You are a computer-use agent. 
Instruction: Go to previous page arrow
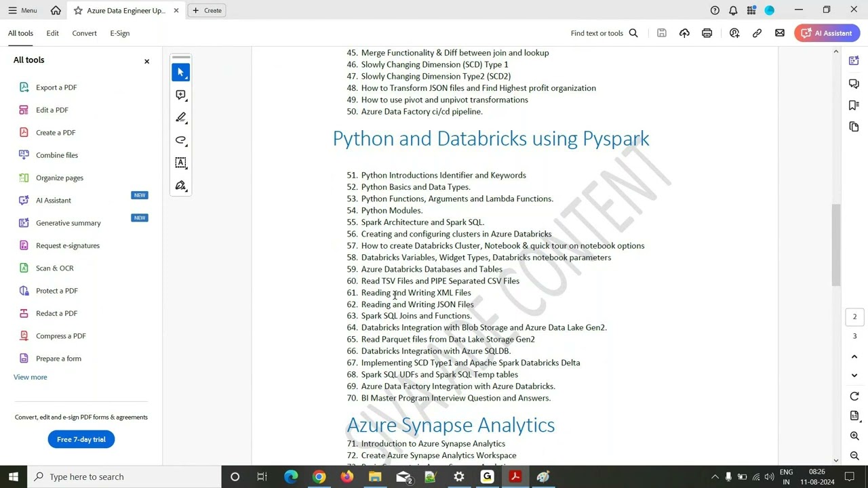click(854, 357)
